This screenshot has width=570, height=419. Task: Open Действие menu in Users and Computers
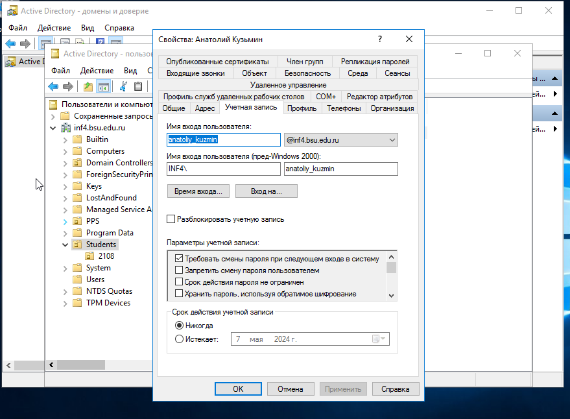[97, 70]
